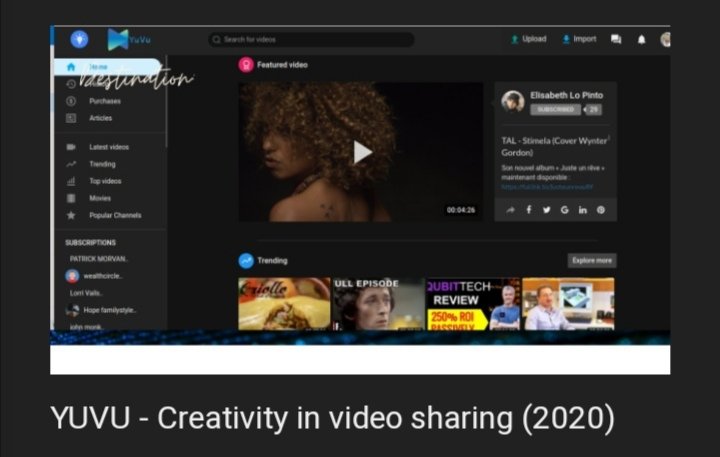Screen dimensions: 720x457
Task: Open Movies in the sidebar
Action: [100, 198]
